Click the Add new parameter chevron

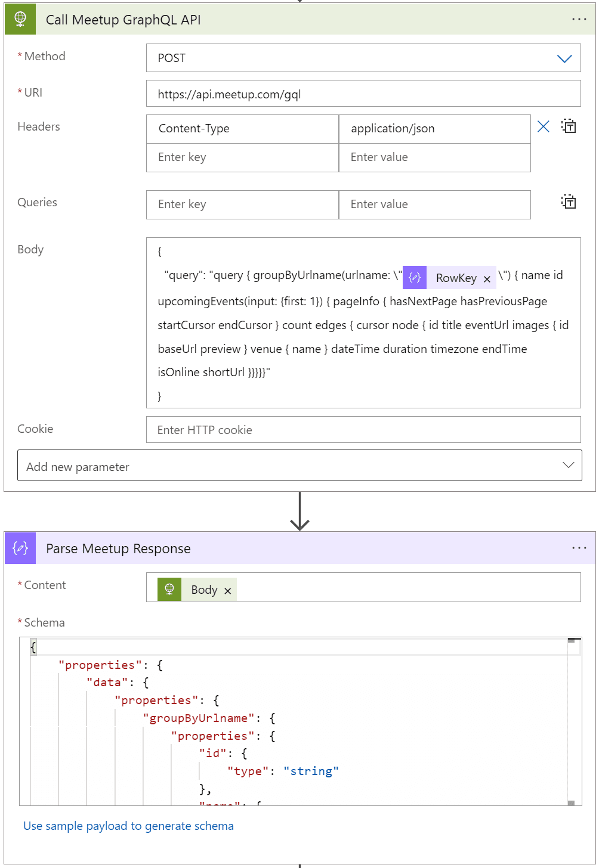[568, 465]
